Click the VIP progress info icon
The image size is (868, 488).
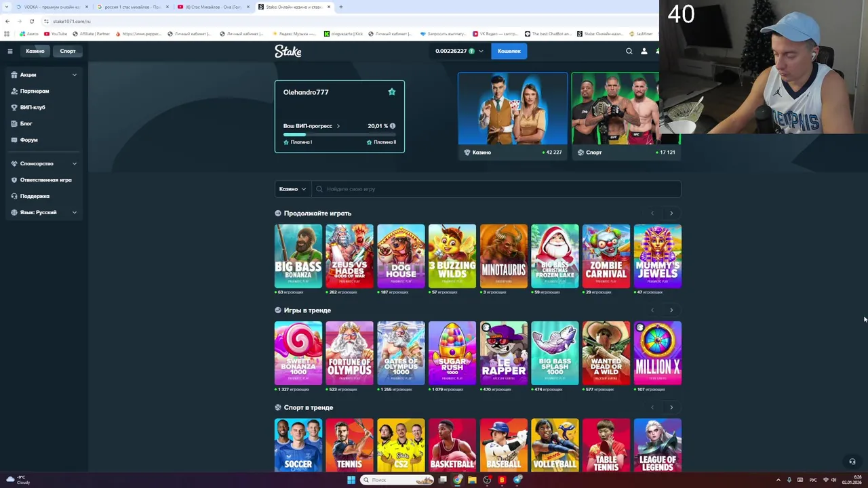(x=393, y=125)
